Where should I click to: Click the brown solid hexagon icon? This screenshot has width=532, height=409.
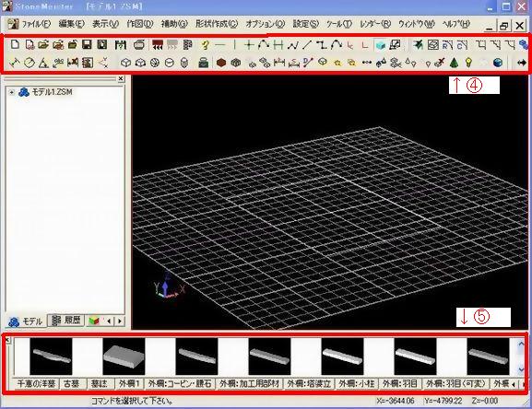(x=221, y=63)
